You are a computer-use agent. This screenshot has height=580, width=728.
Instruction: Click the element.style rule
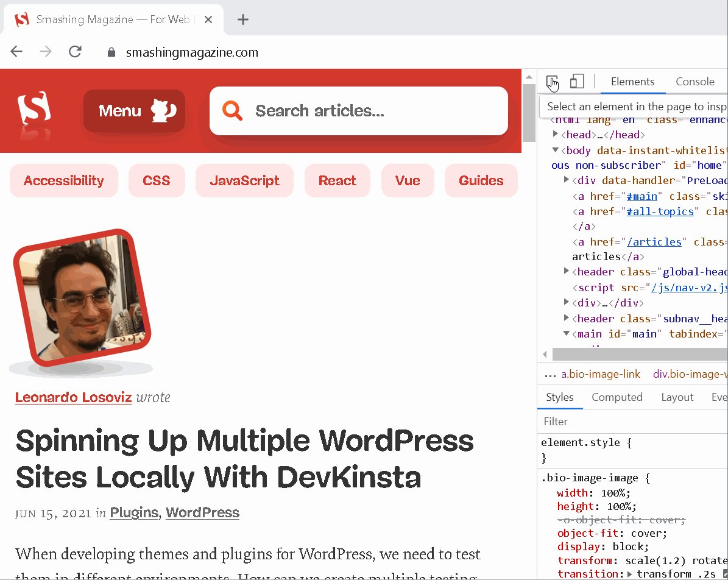coord(581,442)
